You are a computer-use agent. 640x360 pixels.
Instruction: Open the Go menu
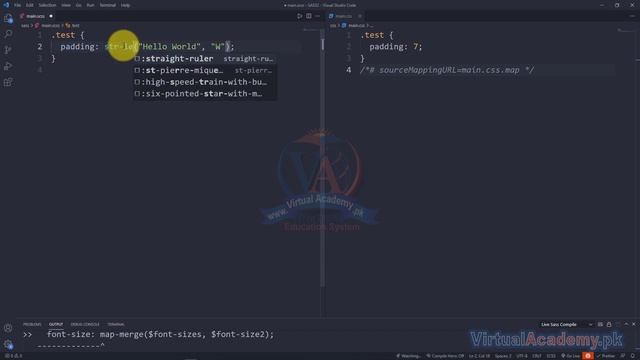[x=78, y=5]
